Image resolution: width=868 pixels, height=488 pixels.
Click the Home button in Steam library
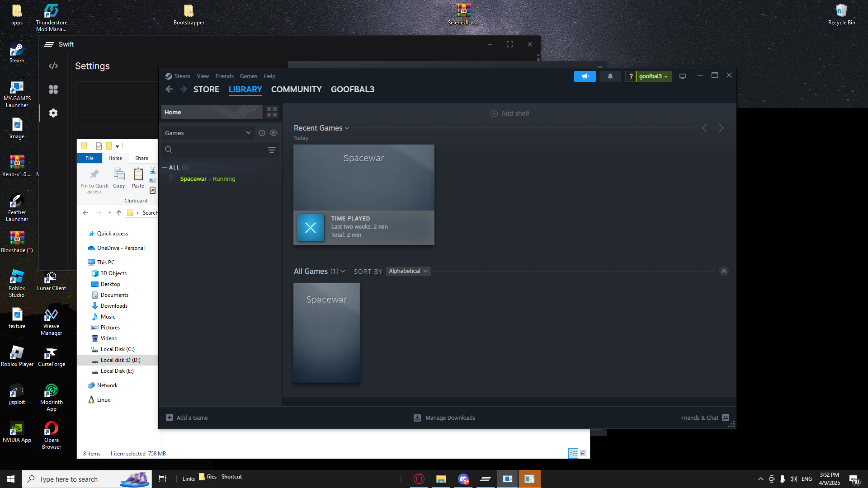click(x=212, y=112)
